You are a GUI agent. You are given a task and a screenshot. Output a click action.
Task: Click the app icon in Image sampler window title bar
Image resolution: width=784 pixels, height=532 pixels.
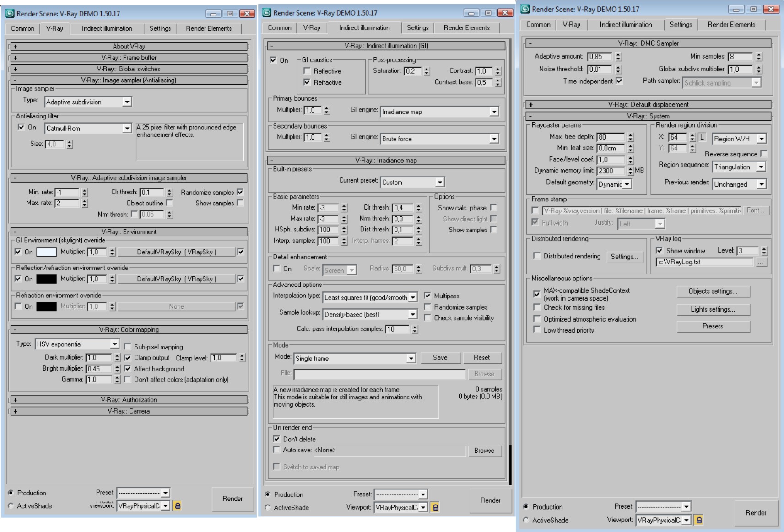[10, 13]
